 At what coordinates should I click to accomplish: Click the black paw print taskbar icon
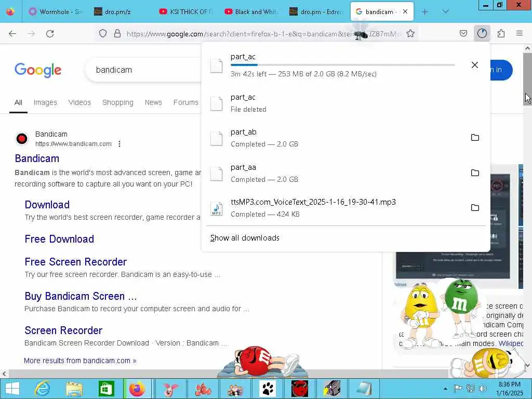pos(268,389)
